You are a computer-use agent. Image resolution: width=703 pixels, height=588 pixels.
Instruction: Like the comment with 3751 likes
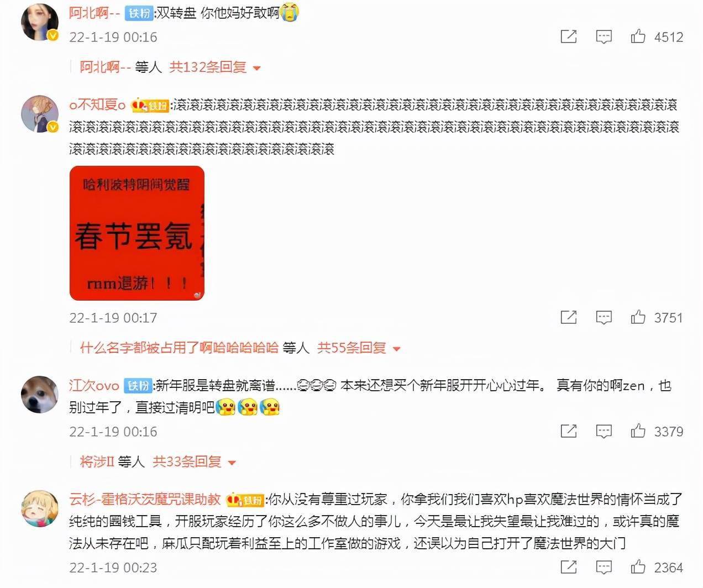[x=638, y=317]
